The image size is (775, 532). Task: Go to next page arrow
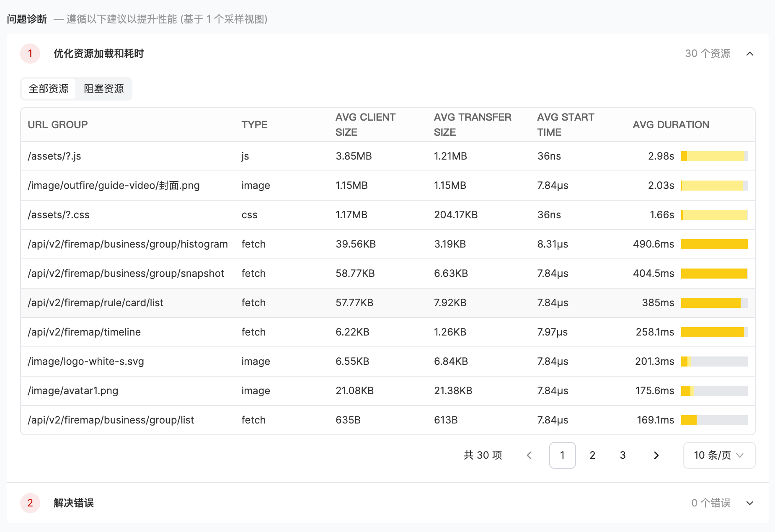pyautogui.click(x=656, y=455)
